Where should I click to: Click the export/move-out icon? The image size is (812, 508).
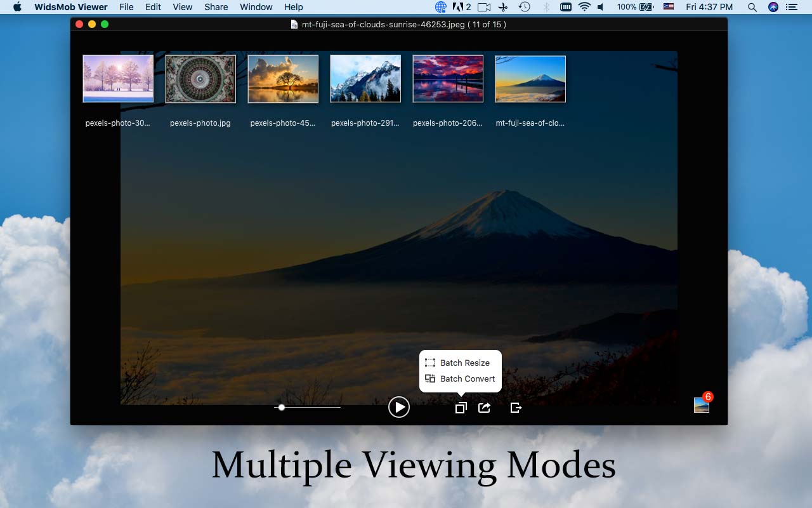pos(516,408)
